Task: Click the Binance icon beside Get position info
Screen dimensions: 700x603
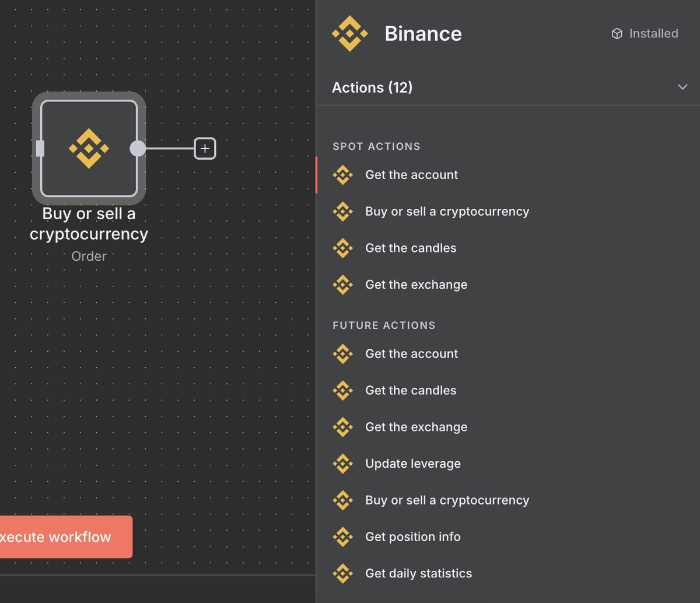Action: (x=342, y=537)
